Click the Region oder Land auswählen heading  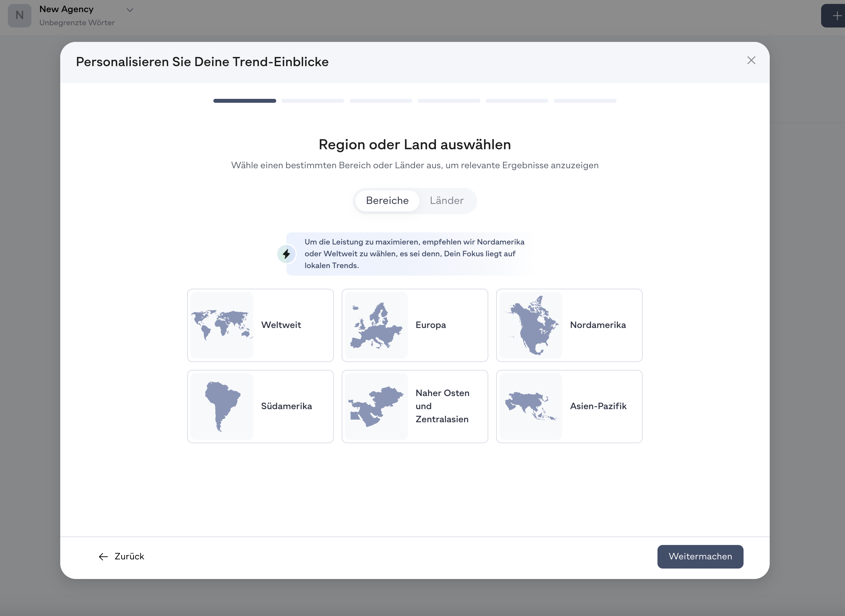[415, 145]
